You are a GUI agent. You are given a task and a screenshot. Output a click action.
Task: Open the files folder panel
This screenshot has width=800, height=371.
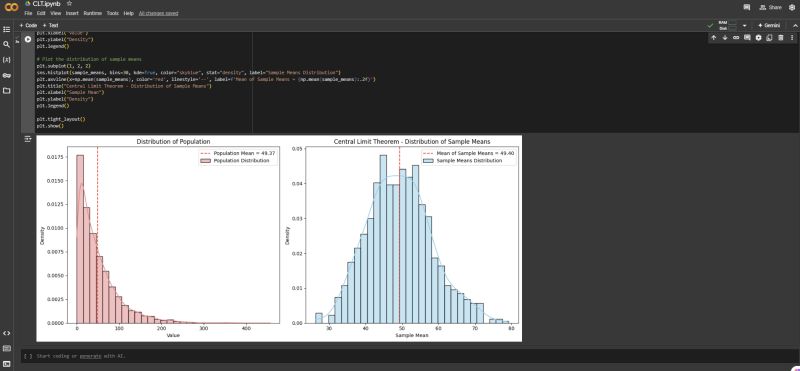click(x=7, y=91)
